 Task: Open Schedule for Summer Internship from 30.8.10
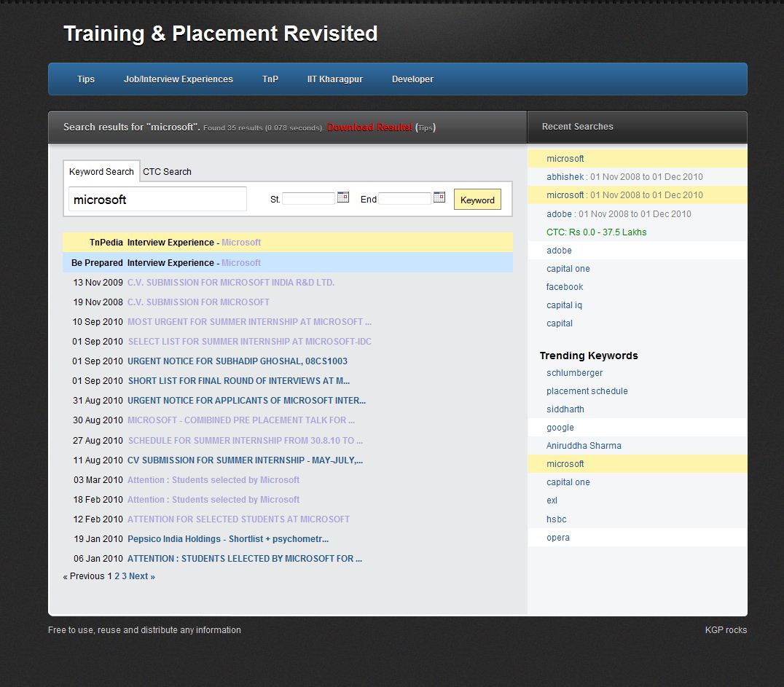click(245, 441)
